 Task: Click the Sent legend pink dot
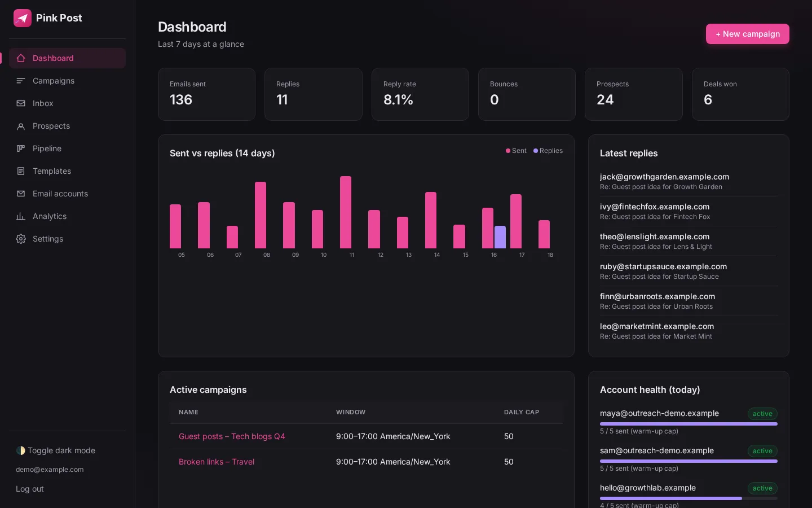click(508, 151)
